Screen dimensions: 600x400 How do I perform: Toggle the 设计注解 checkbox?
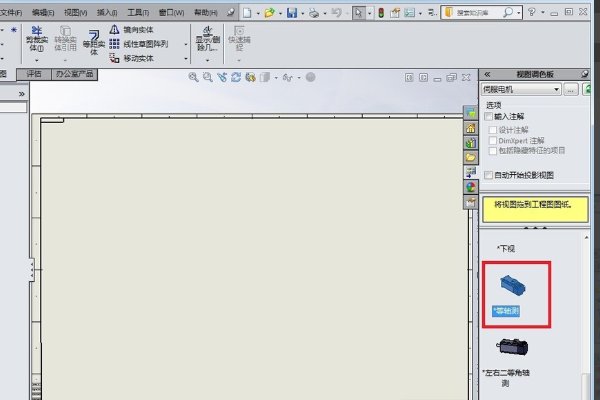[x=493, y=130]
